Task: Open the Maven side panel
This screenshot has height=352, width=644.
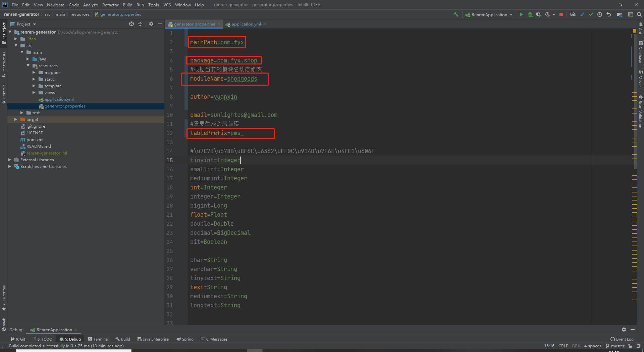Action: (x=640, y=79)
